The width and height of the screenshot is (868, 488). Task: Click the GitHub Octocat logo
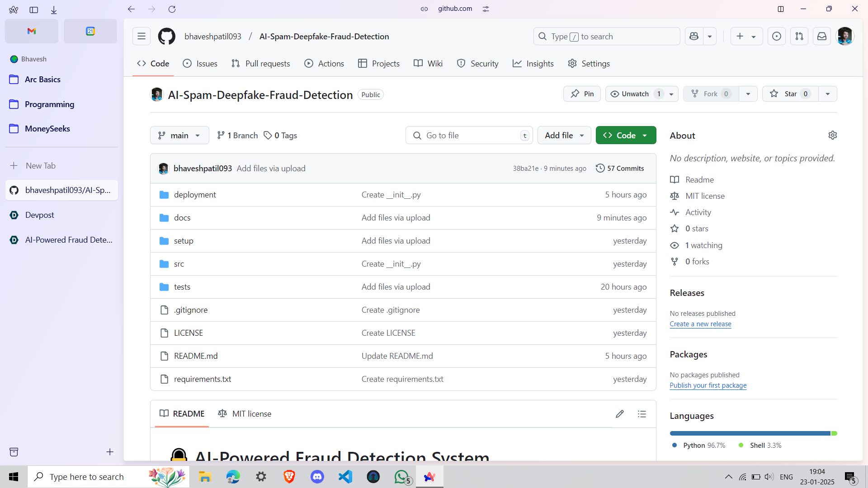pos(166,36)
